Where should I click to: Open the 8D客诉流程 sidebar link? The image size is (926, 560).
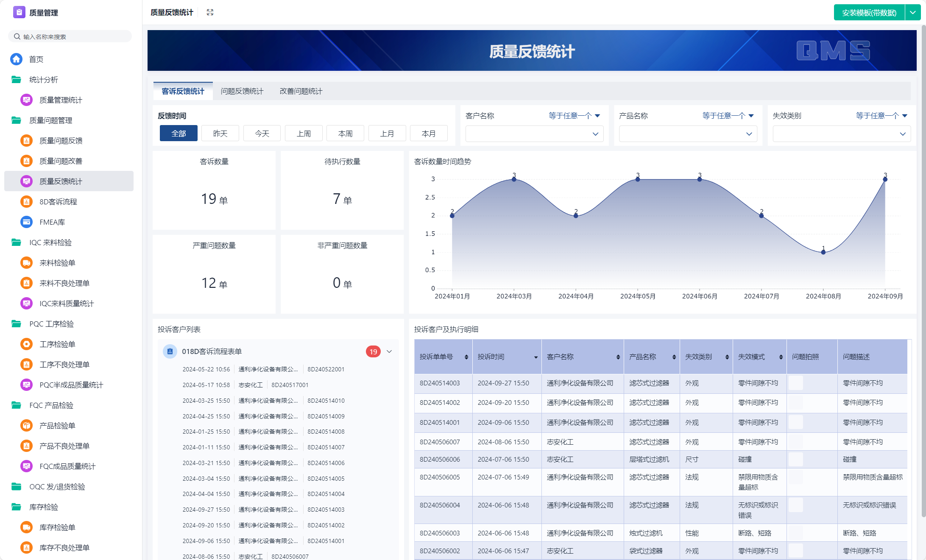[x=58, y=201]
